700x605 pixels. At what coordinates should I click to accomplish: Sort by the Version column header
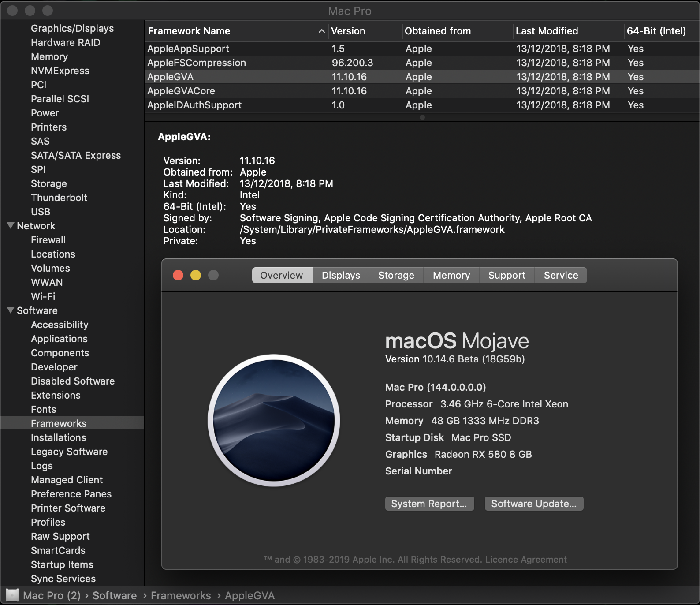click(x=365, y=31)
